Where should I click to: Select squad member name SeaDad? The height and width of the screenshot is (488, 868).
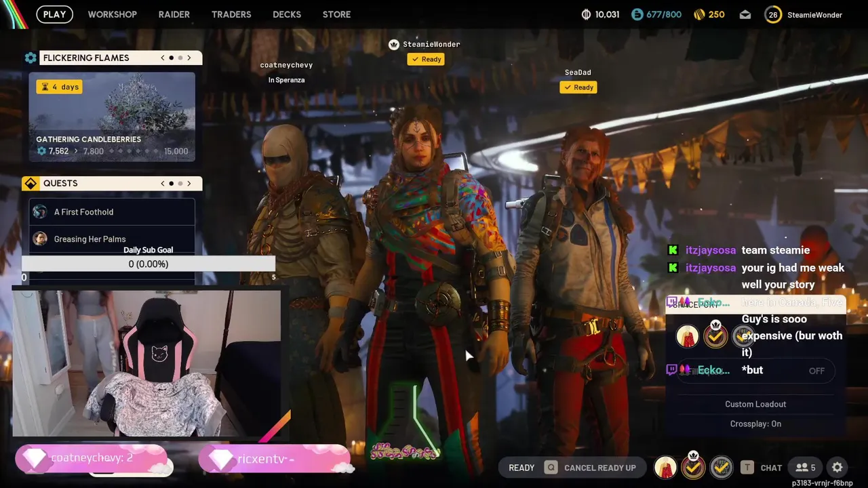[578, 73]
